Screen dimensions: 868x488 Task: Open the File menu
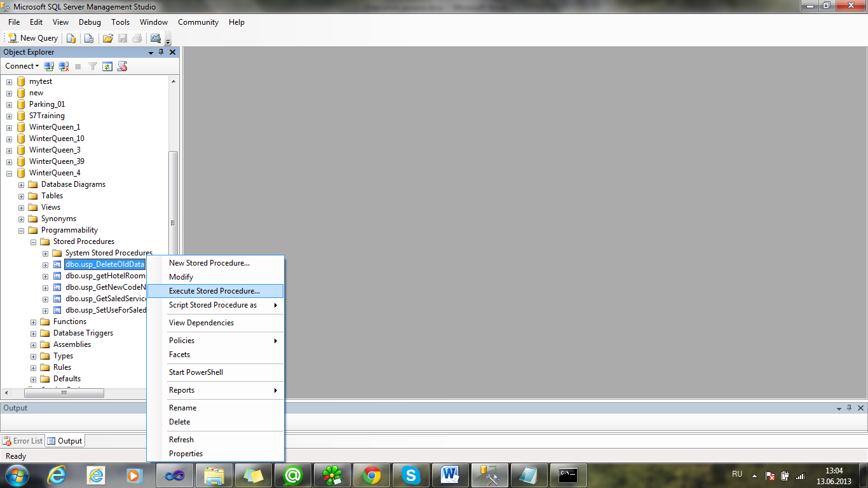(x=14, y=22)
